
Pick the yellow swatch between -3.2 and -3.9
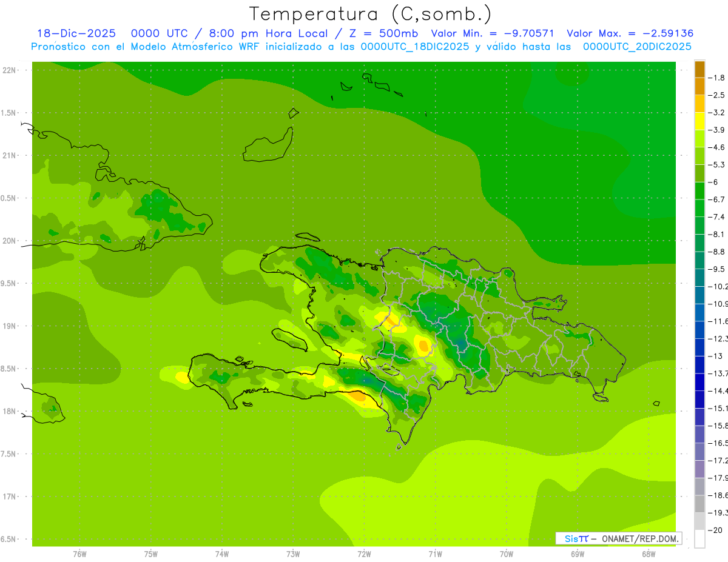tap(699, 121)
